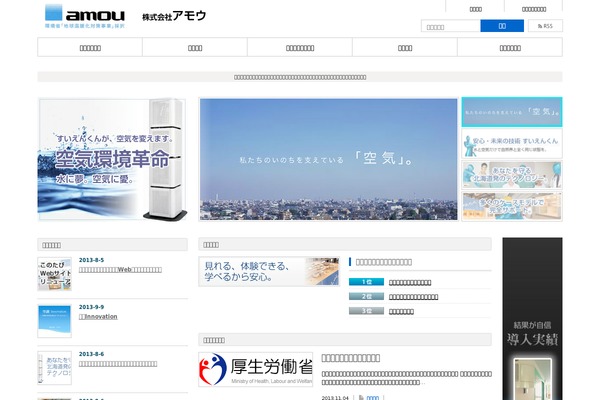Open the 1位 ranked article link

(410, 283)
